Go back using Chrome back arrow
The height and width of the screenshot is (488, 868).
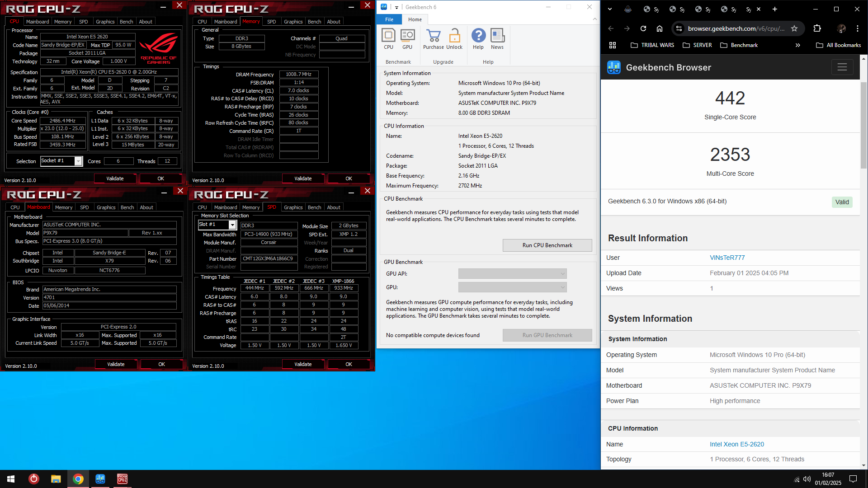tap(611, 28)
